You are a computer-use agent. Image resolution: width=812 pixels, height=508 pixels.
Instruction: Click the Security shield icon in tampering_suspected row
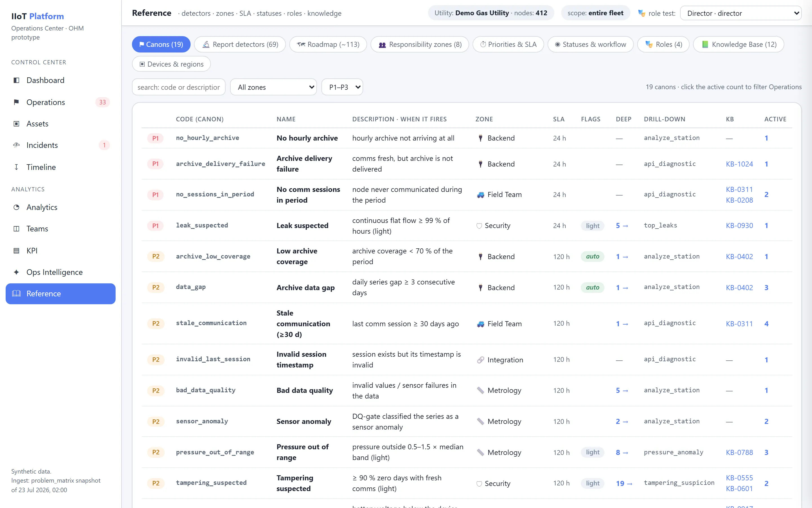[x=479, y=483]
